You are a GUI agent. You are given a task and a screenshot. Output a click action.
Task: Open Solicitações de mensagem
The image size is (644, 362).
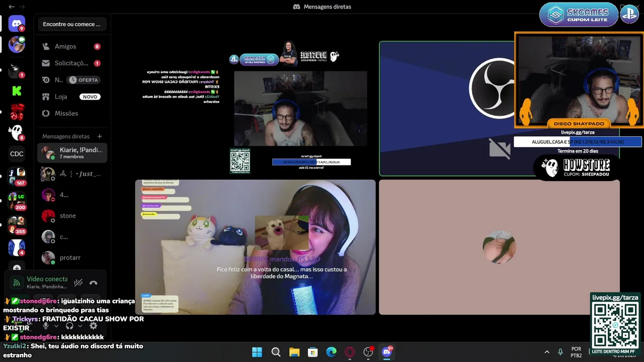pyautogui.click(x=72, y=63)
